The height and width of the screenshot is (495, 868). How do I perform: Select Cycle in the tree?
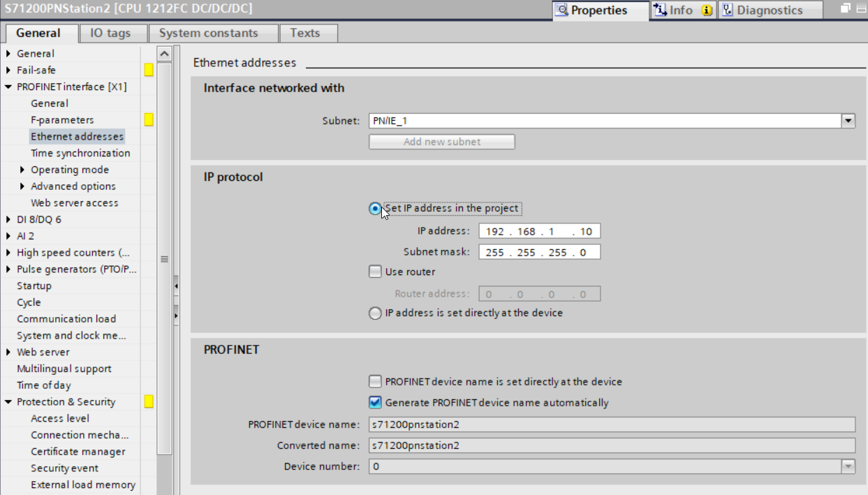tap(29, 302)
